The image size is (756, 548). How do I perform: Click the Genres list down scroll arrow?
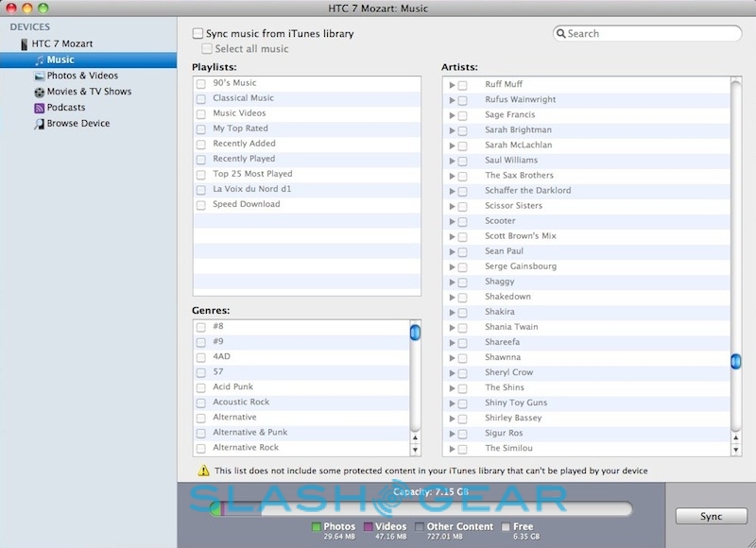(415, 450)
